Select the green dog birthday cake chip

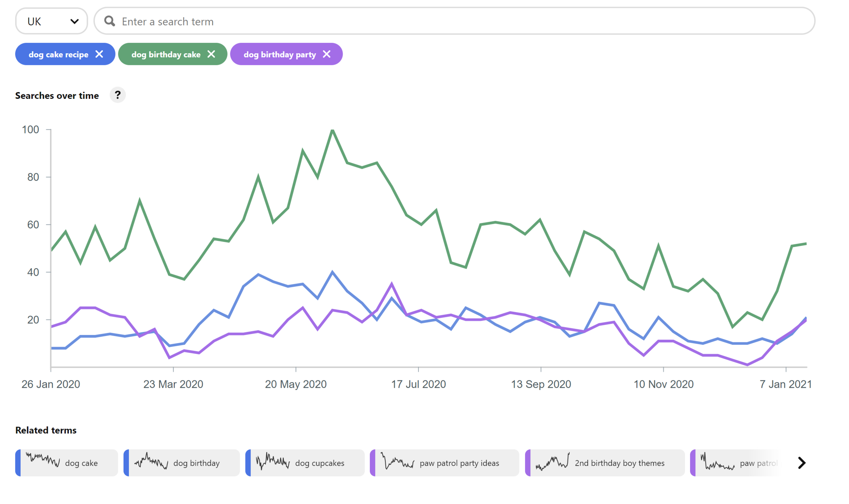(x=166, y=54)
